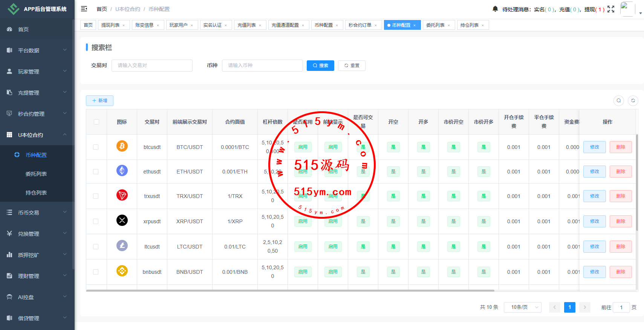Click the round search toggle icon above table
644x330 pixels.
click(x=619, y=101)
